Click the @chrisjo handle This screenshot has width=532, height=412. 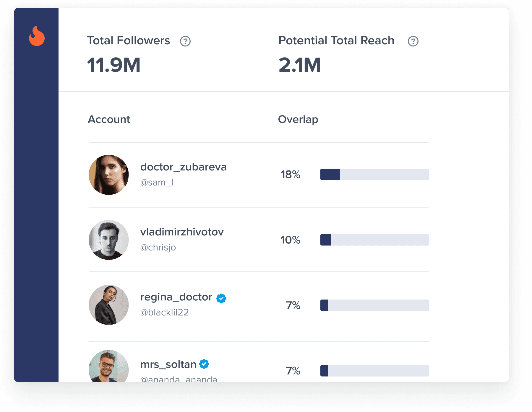tap(158, 247)
